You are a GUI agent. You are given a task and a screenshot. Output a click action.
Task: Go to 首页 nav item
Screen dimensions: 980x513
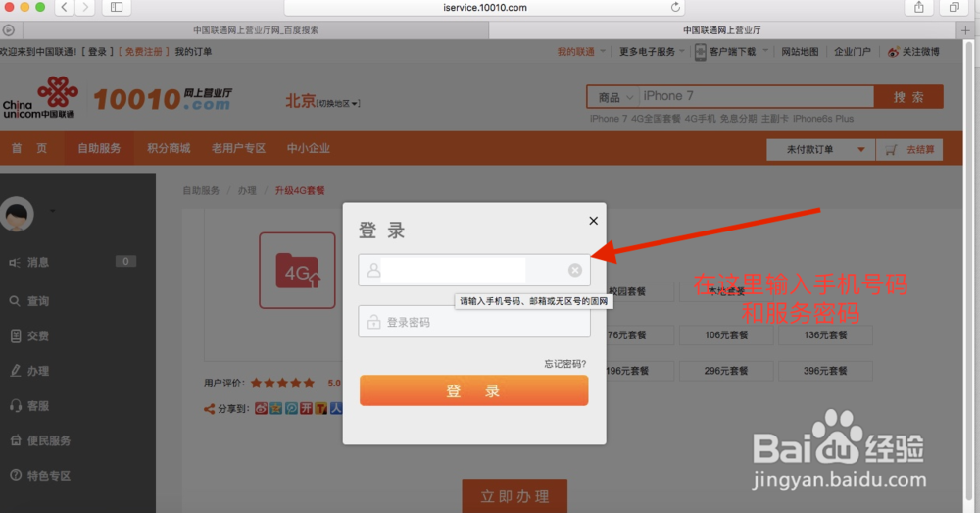28,148
